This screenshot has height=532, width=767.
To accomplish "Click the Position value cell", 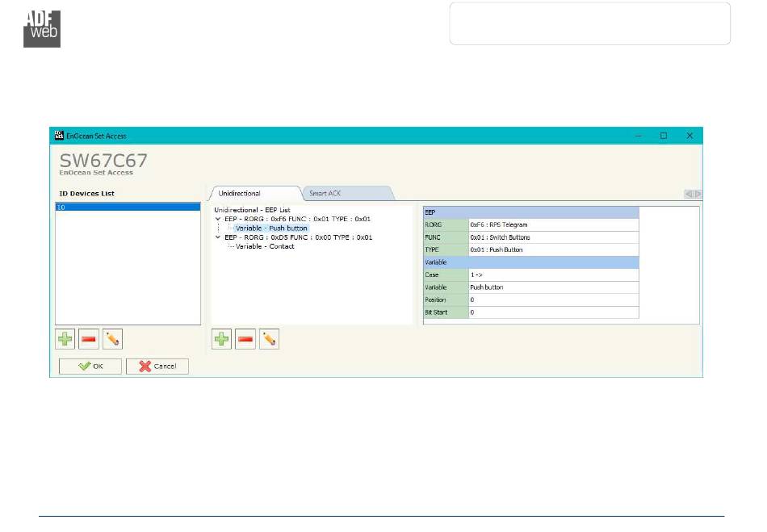I will 553,300.
